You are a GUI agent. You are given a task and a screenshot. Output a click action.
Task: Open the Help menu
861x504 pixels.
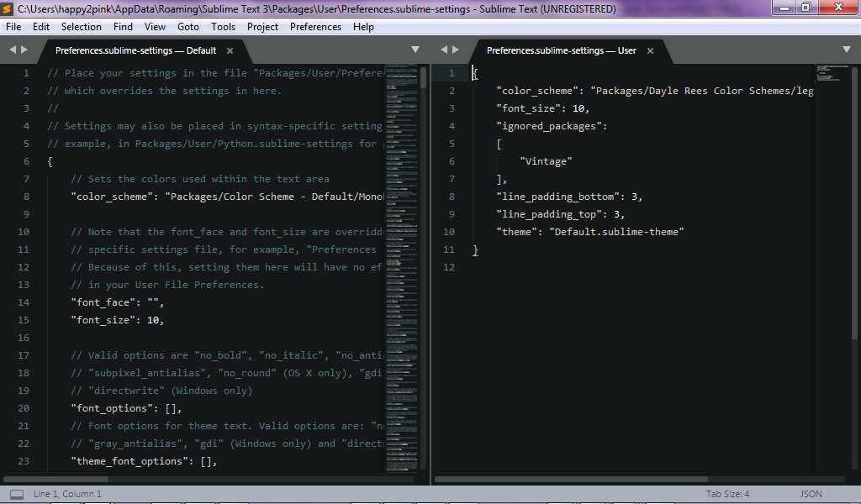pos(363,27)
